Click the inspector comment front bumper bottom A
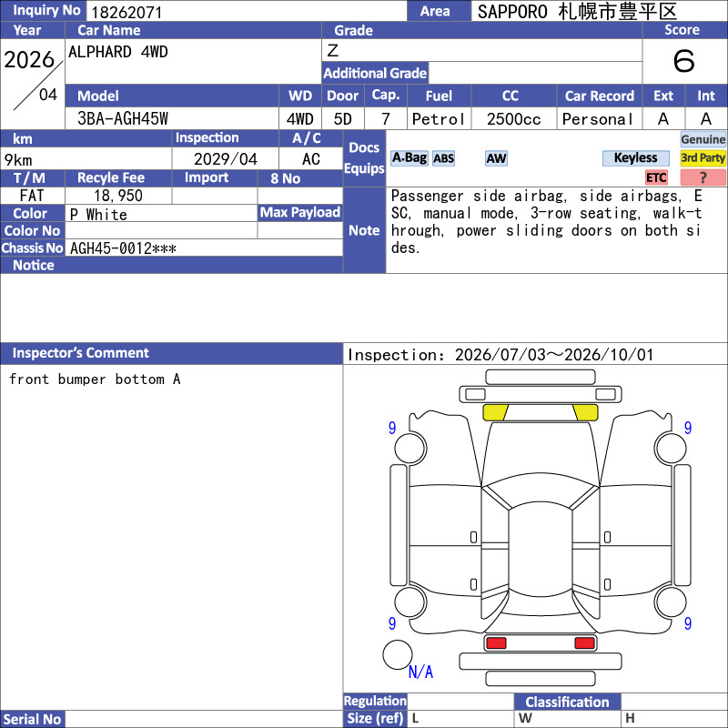728x728 pixels. [95, 379]
